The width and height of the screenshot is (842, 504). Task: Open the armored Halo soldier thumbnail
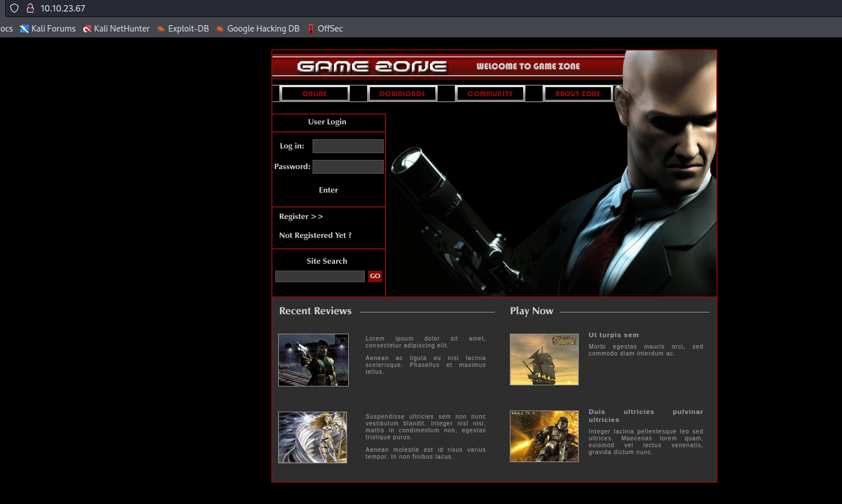pos(544,436)
